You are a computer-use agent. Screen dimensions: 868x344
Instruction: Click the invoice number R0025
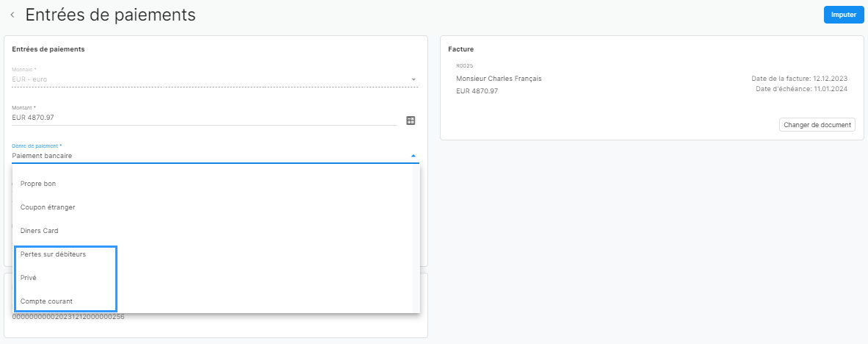(x=465, y=66)
